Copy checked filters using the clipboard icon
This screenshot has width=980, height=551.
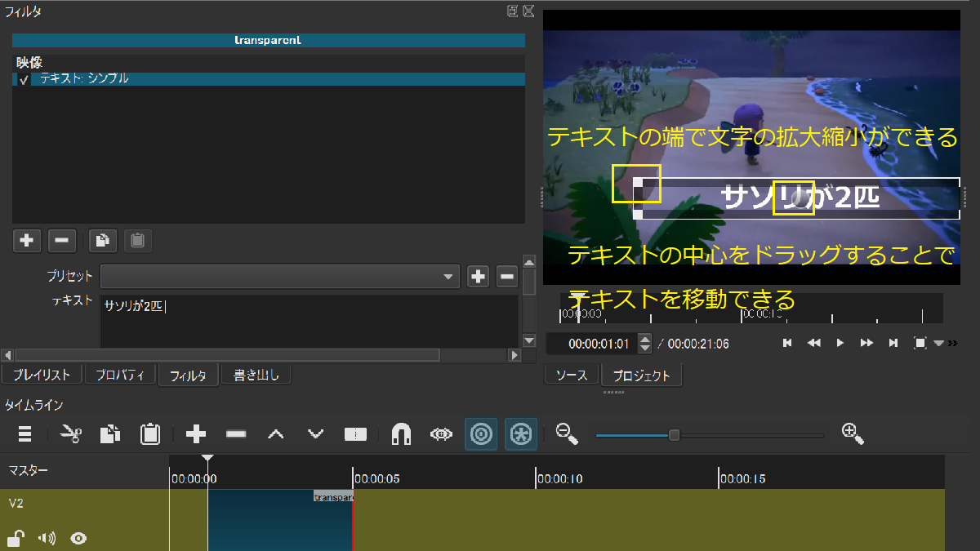pyautogui.click(x=101, y=240)
